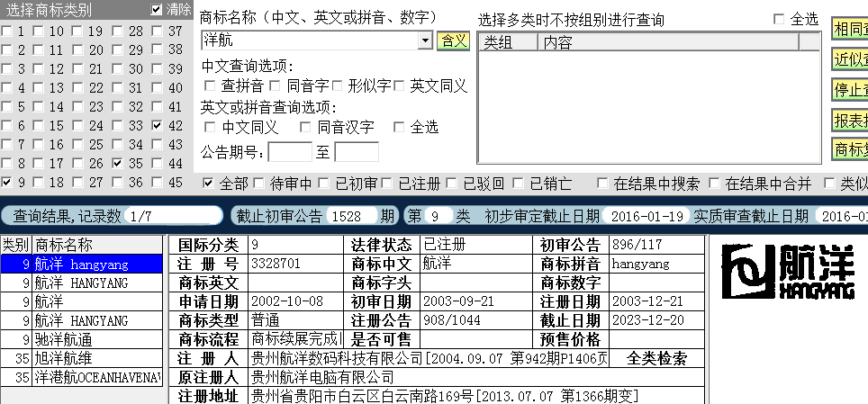868x404 pixels.
Task: Check the 已注册 status filter
Action: pos(387,184)
